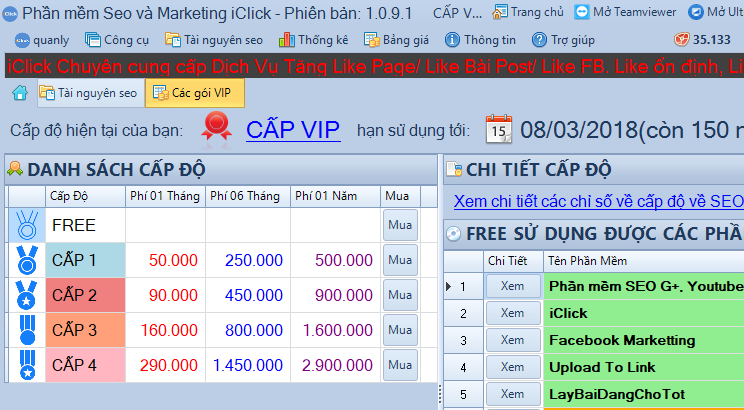Open the Xem chi tiết các chỉ số link

(x=599, y=202)
